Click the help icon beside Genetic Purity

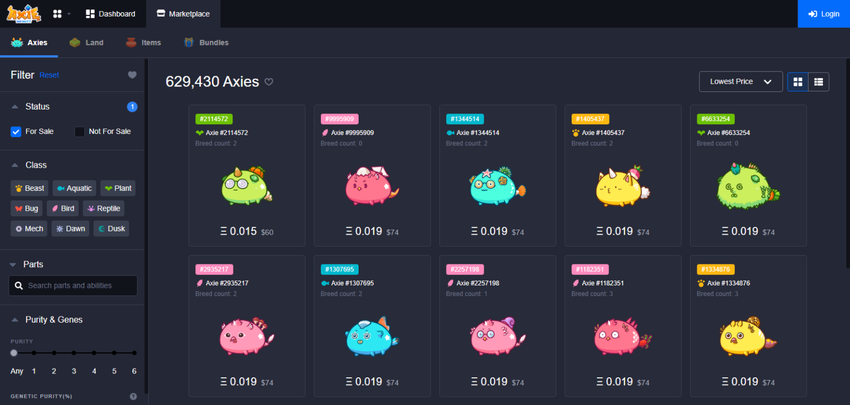click(133, 396)
